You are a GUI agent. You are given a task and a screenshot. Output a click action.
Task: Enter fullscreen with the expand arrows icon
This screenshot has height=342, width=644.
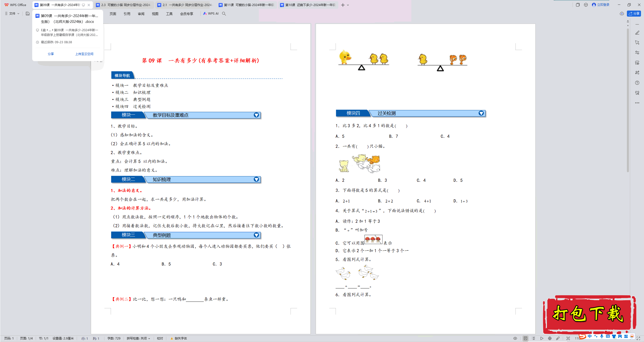tap(638, 338)
